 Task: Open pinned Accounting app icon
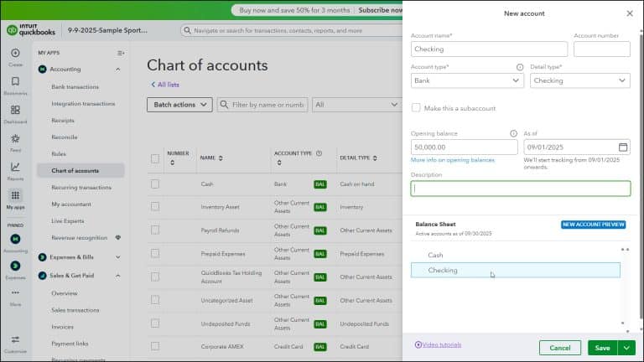tap(15, 239)
